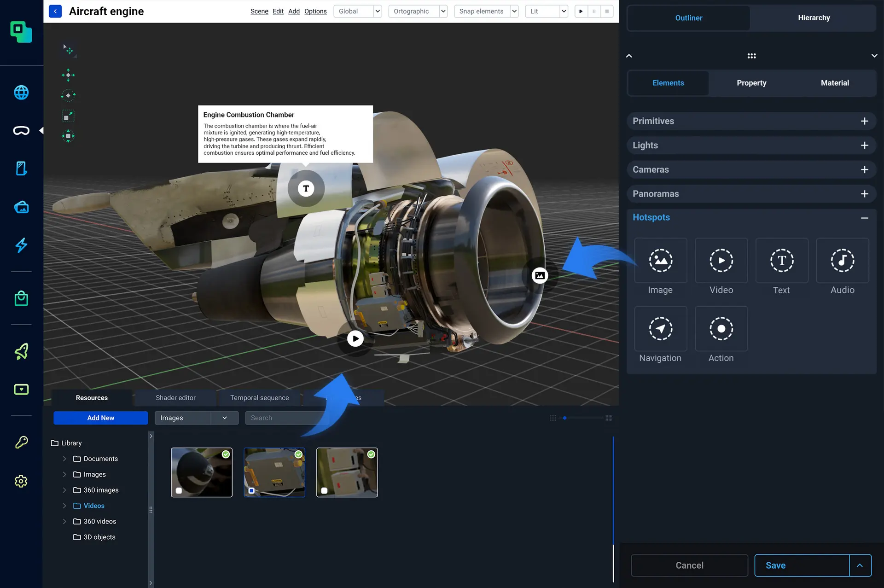Open the VR headset section in sidebar

point(21,130)
